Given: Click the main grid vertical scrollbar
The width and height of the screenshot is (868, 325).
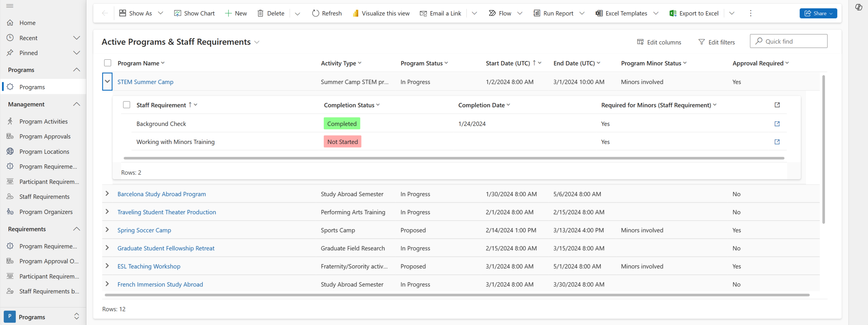Looking at the screenshot, I should [x=823, y=149].
